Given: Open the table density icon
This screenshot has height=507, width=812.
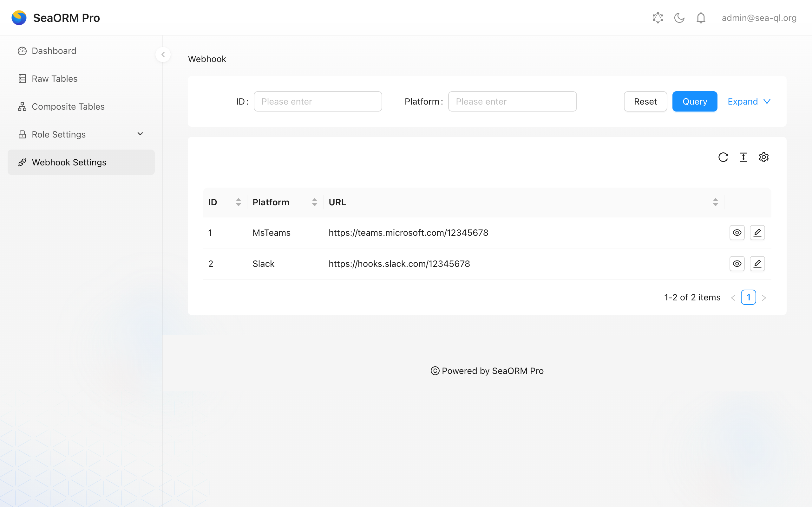Looking at the screenshot, I should [x=743, y=157].
